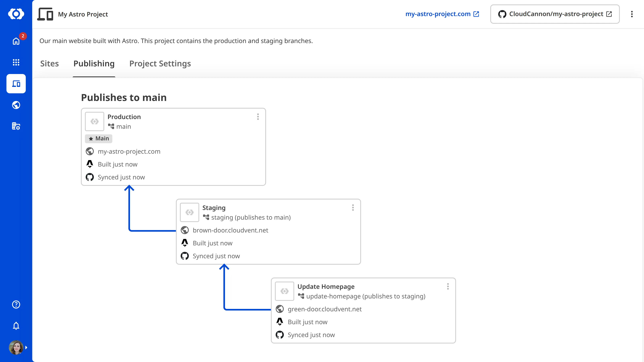Select the Projects icon in sidebar
The width and height of the screenshot is (644, 362).
pyautogui.click(x=16, y=84)
